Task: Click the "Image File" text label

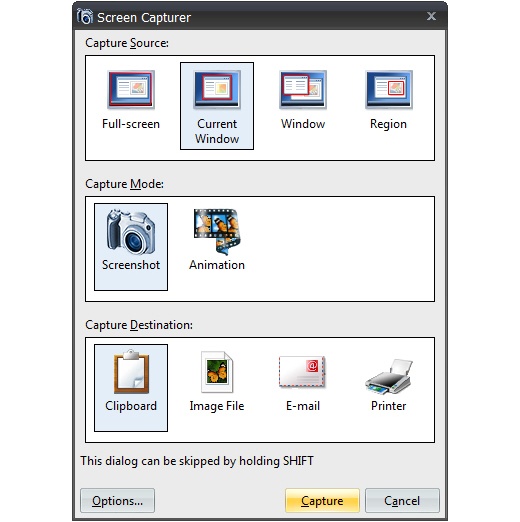Action: pos(217,406)
